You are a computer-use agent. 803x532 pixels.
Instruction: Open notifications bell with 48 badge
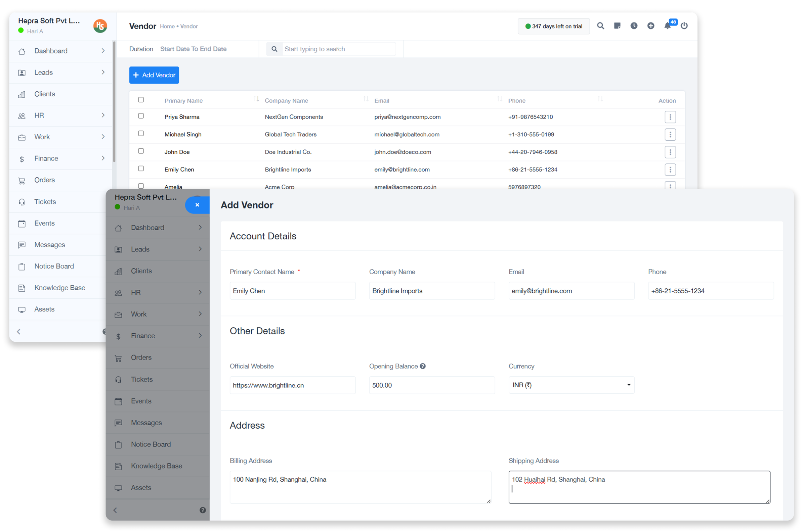667,26
